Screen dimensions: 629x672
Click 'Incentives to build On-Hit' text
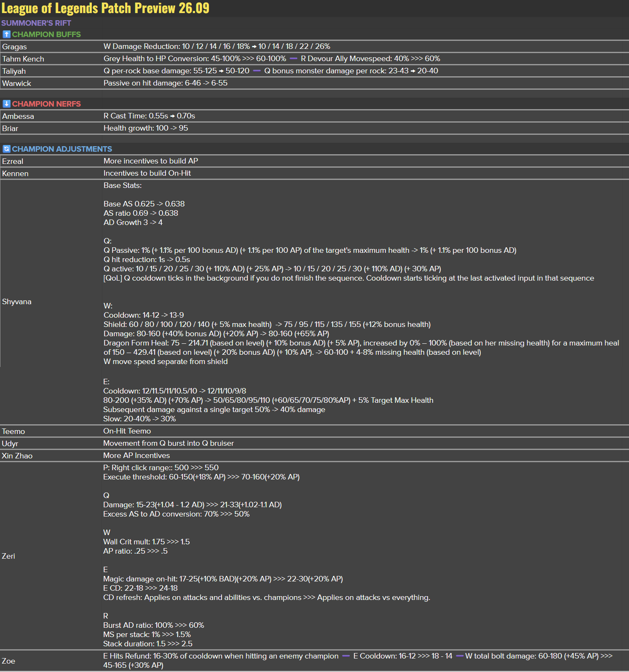pyautogui.click(x=147, y=173)
